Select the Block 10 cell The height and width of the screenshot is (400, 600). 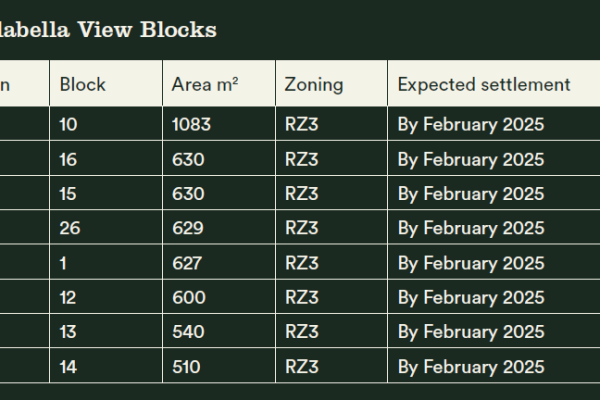[69, 124]
